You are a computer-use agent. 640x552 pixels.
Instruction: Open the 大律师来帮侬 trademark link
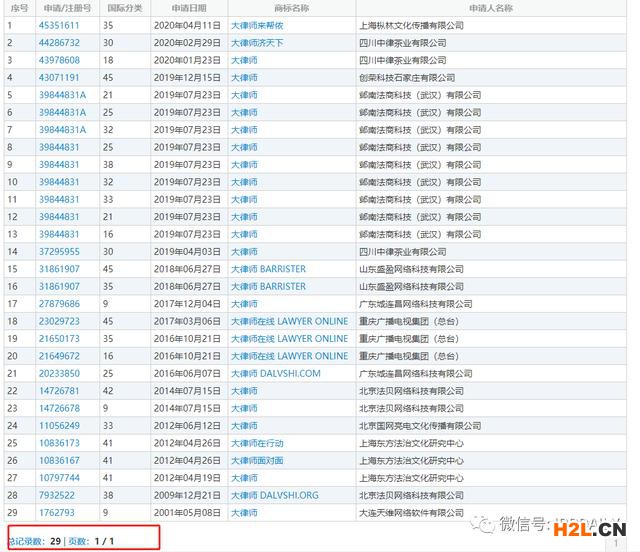(x=257, y=25)
